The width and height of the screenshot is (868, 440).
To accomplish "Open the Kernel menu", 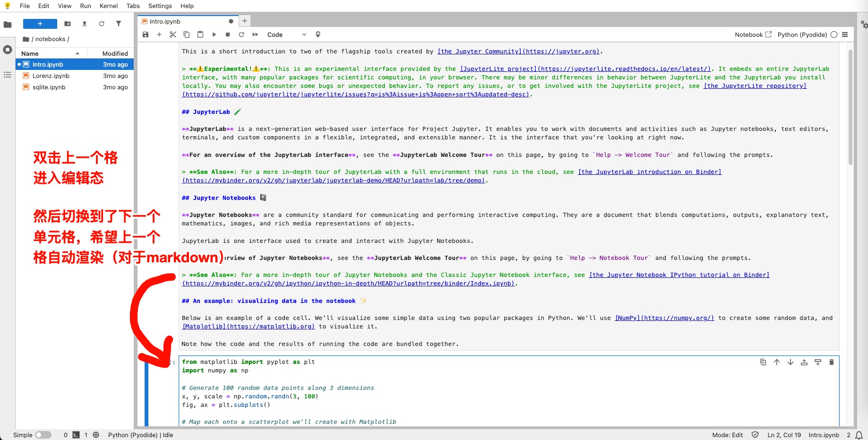I will 109,6.
